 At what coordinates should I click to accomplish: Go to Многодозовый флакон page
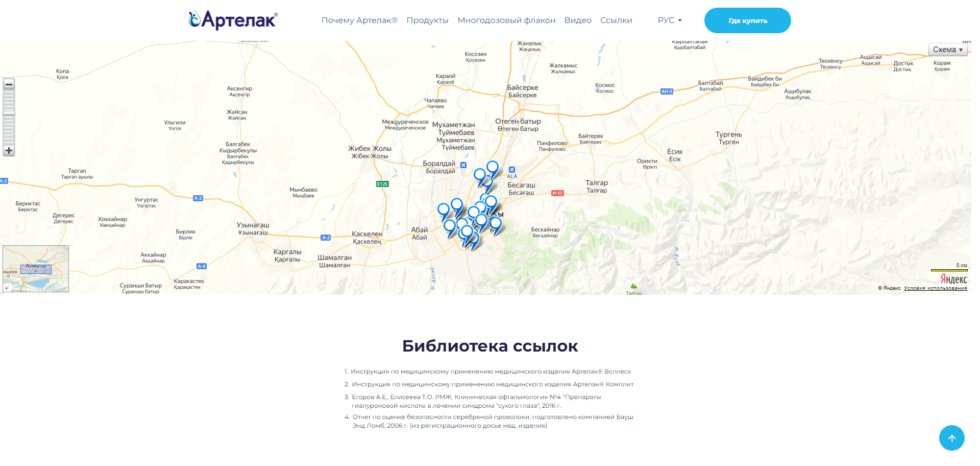tap(506, 20)
